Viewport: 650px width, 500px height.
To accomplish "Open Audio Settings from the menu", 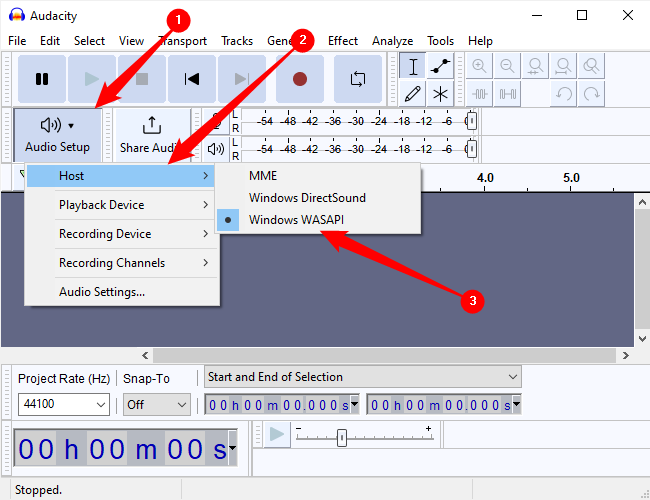I will [x=102, y=292].
